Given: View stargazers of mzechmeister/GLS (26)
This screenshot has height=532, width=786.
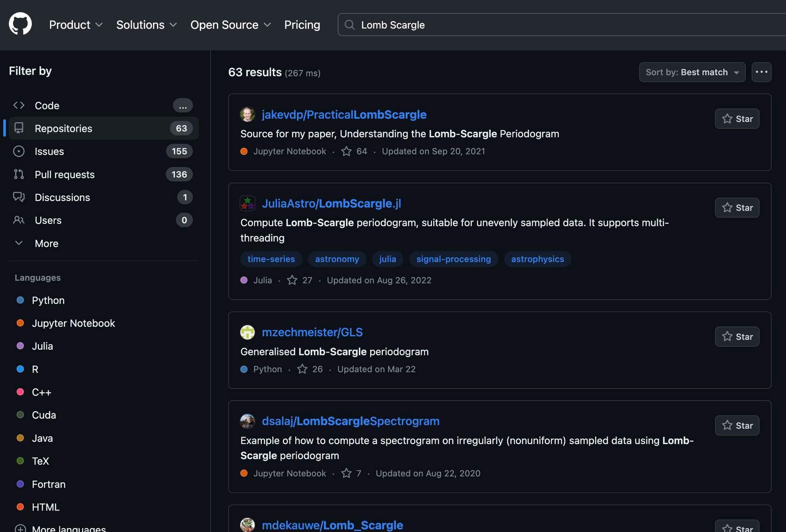Looking at the screenshot, I should (x=310, y=369).
